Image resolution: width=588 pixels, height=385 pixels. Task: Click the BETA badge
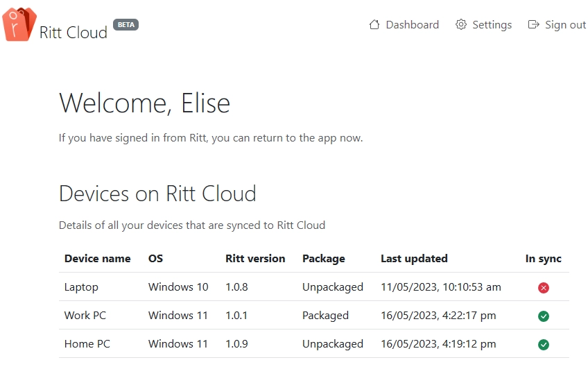coord(126,25)
